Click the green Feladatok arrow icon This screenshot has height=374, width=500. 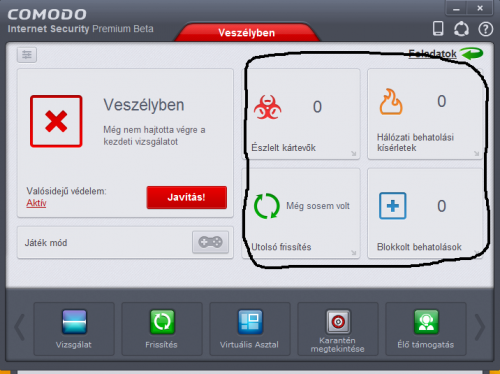tap(471, 53)
